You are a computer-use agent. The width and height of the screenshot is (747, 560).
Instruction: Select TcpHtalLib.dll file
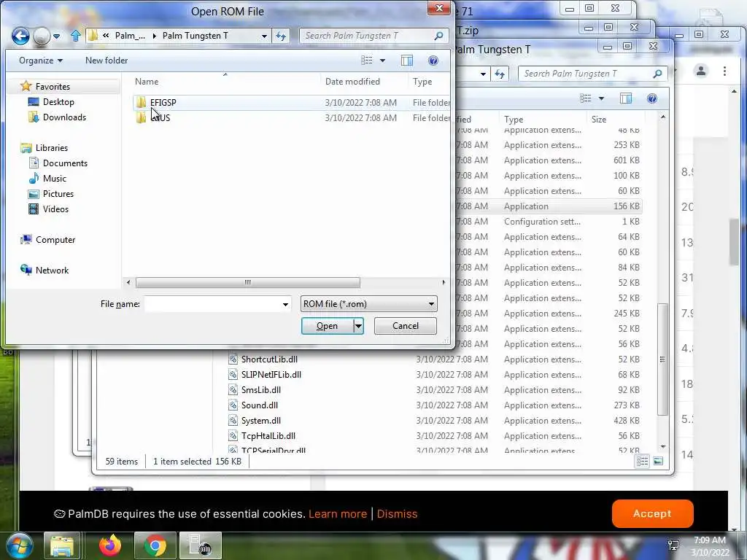tap(268, 436)
